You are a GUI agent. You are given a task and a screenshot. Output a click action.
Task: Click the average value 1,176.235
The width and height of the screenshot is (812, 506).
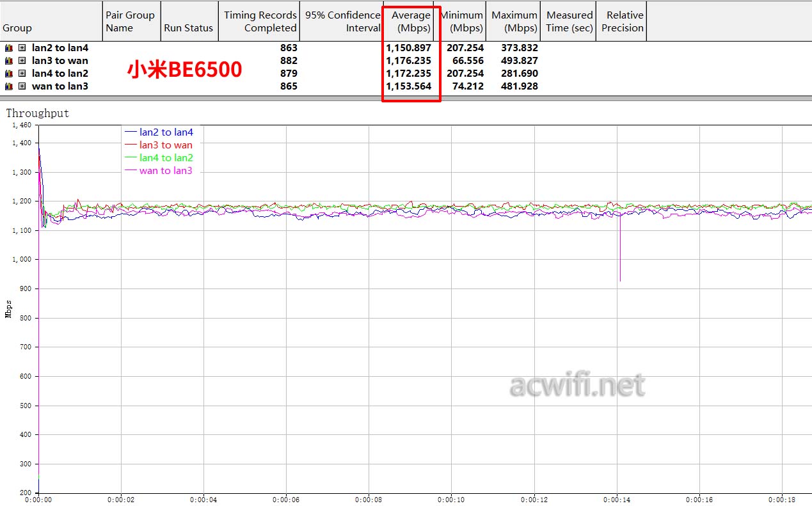(409, 61)
